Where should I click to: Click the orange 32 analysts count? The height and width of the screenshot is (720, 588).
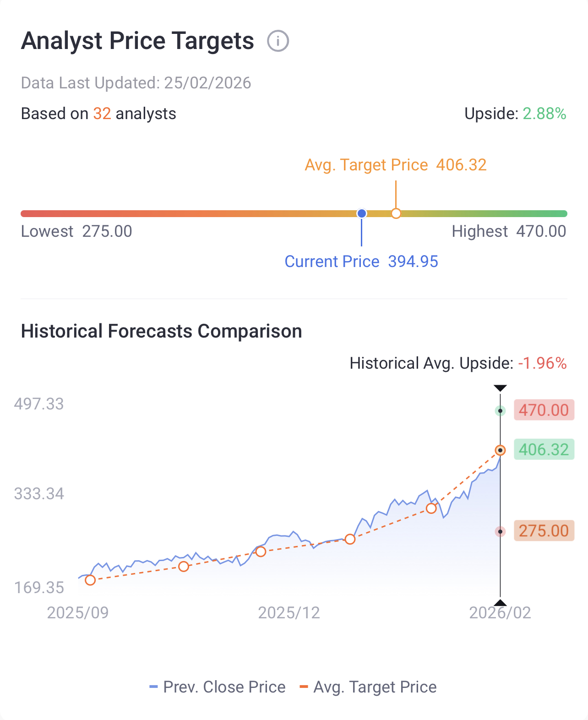[102, 114]
